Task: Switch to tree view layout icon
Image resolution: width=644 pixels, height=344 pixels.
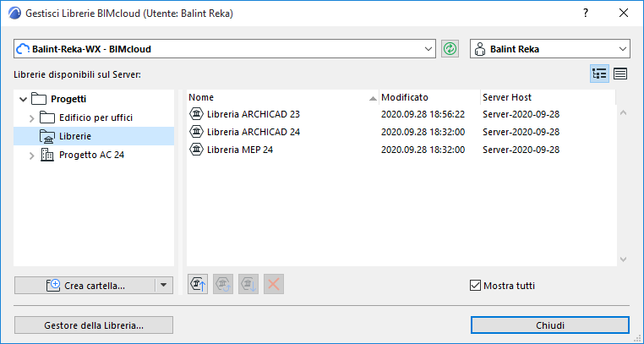Action: click(x=599, y=74)
